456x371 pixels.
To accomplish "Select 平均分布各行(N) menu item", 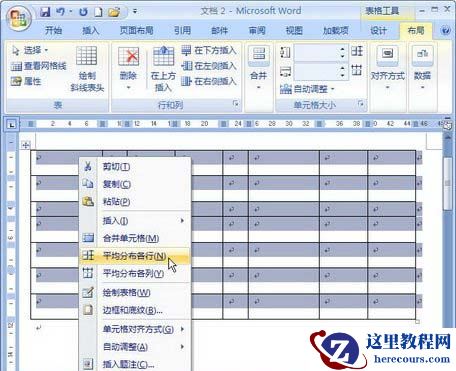I will click(x=135, y=256).
